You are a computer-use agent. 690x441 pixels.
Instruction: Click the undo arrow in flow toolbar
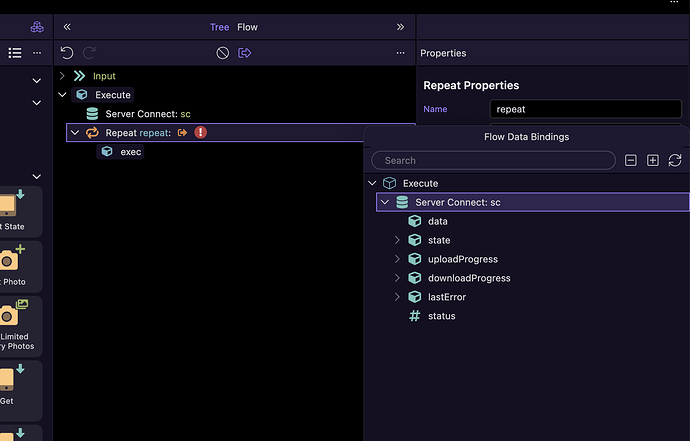click(67, 53)
